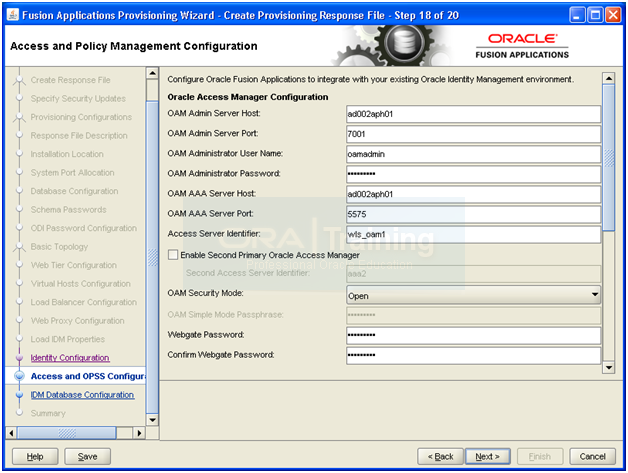This screenshot has height=473, width=628.
Task: Click the Access and OPSS Configuration step marker
Action: click(19, 376)
